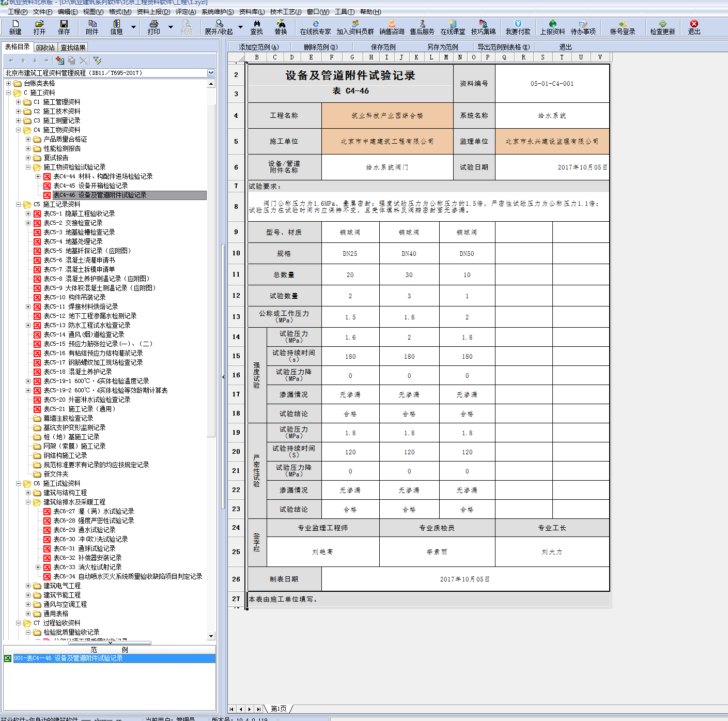Click the 资料编号 05-01-C4-001 cell
728x721 pixels.
pos(552,83)
